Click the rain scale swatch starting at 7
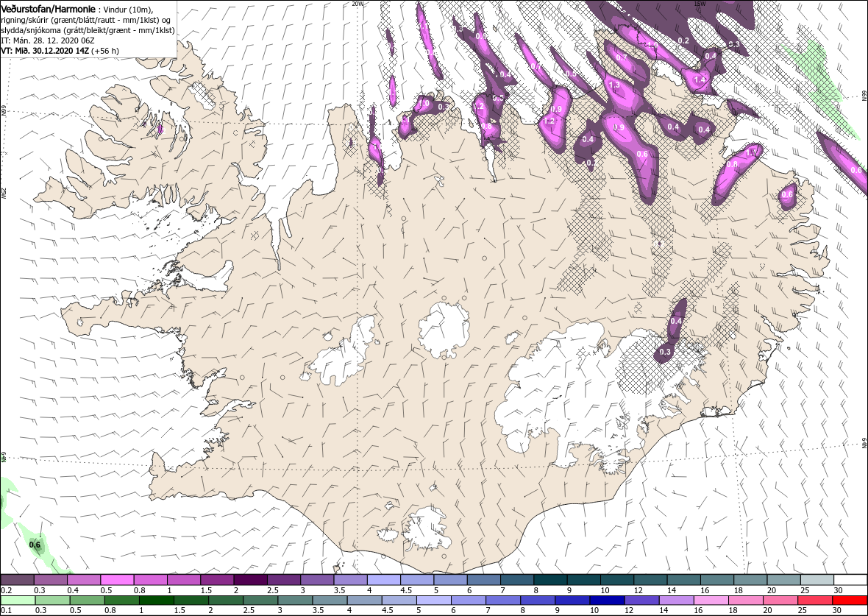This screenshot has width=868, height=616. [502, 601]
